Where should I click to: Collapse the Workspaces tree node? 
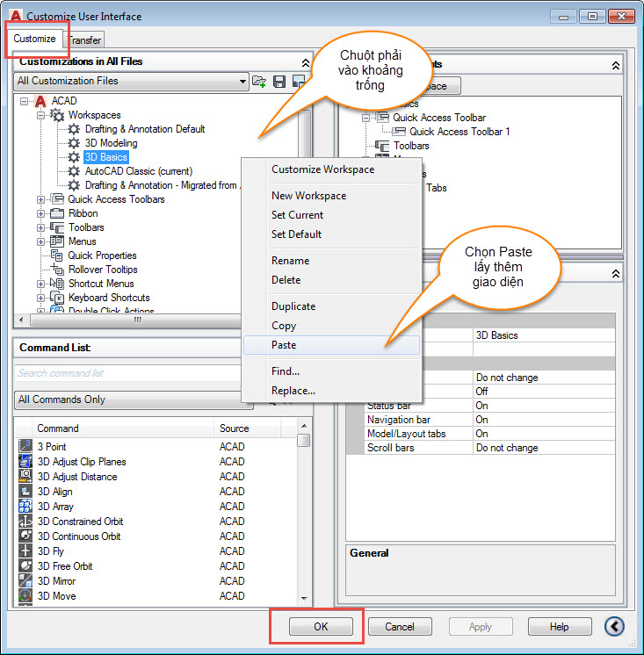pyautogui.click(x=41, y=115)
